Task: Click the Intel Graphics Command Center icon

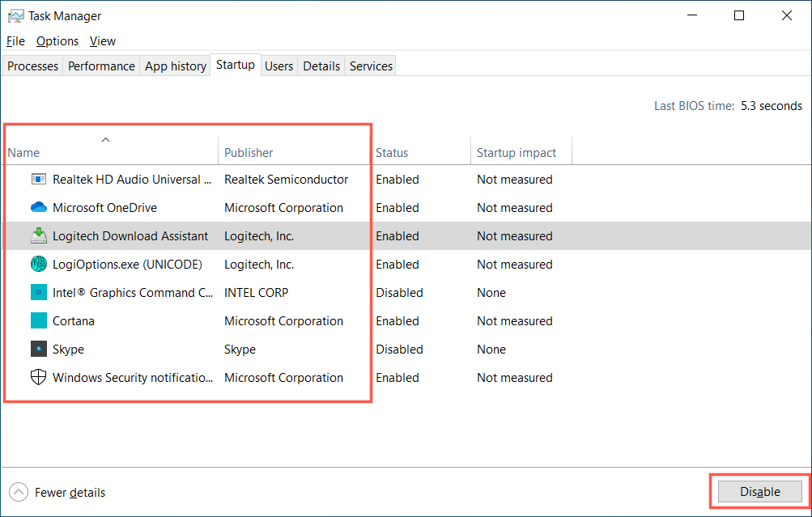Action: [x=39, y=293]
